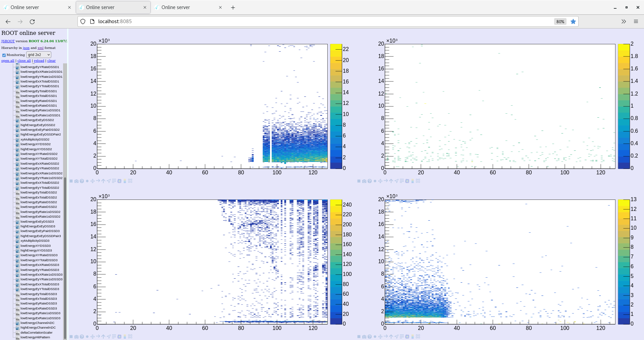Click the 'close all' link
644x340 pixels.
[24, 61]
